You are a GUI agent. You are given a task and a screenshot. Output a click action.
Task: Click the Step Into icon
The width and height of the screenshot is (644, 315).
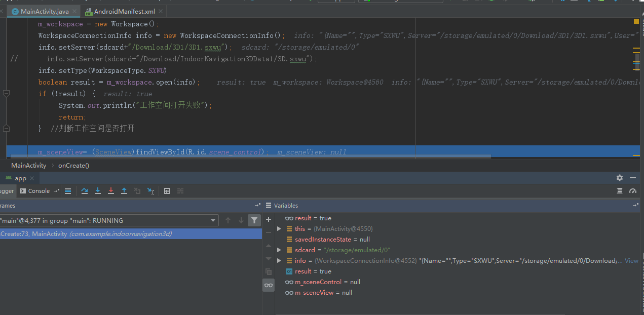coord(98,191)
